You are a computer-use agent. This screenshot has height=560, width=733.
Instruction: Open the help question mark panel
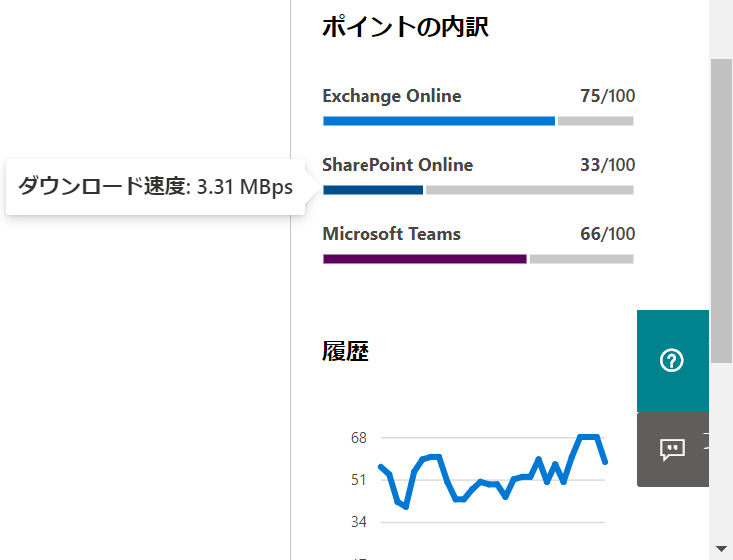(x=673, y=361)
